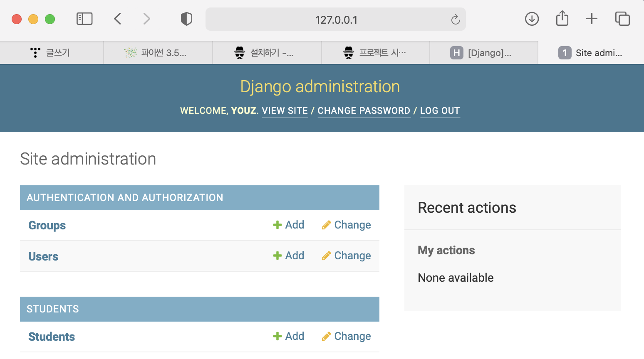This screenshot has height=359, width=644.
Task: Add a new Student
Action: click(289, 336)
